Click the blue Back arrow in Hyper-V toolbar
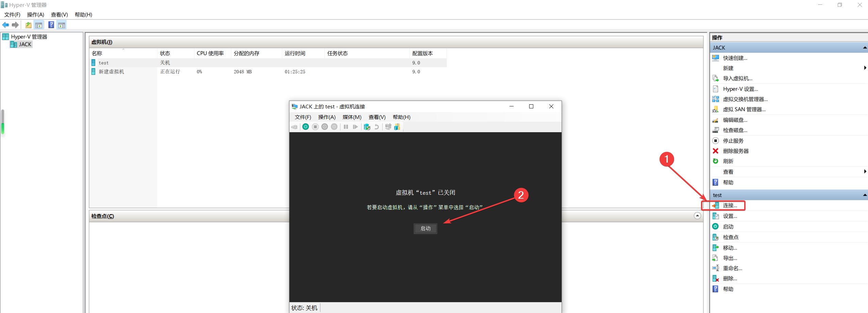The image size is (868, 313). 6,25
